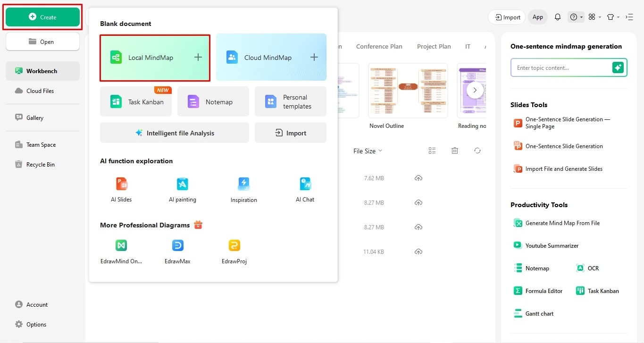
Task: Expand the skin shirt dropdown
Action: pyautogui.click(x=613, y=17)
